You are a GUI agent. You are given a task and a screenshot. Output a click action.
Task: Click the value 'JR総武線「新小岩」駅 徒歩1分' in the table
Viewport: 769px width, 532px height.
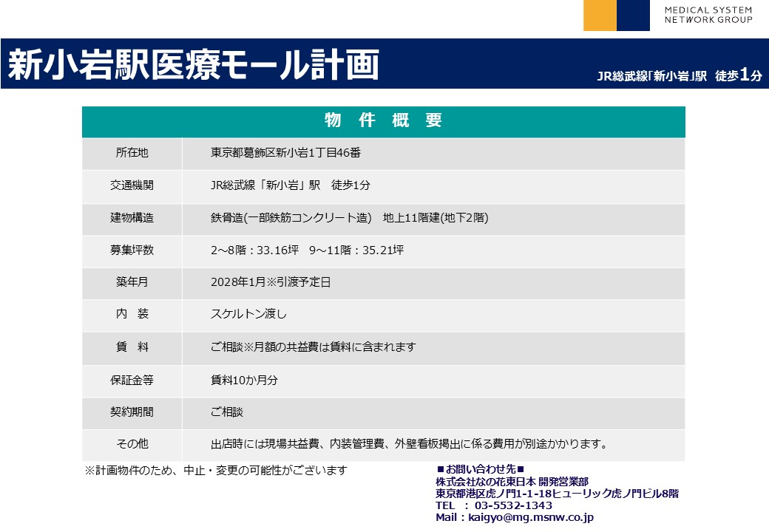291,185
